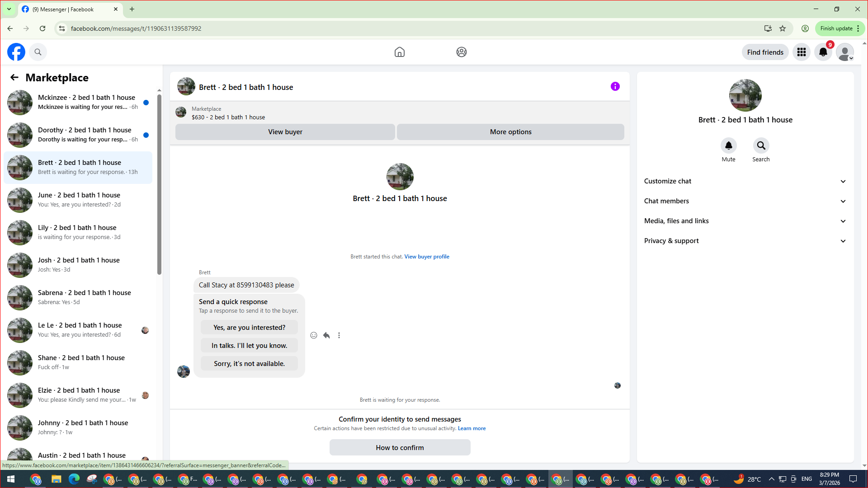Viewport: 868px width, 488px height.
Task: Open the house listing thumbnail in banner
Action: (x=181, y=112)
